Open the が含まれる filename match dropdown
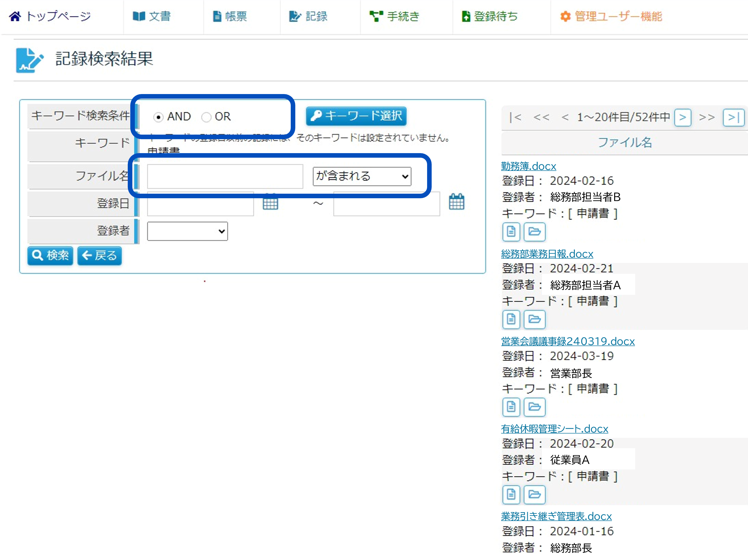 coord(361,176)
